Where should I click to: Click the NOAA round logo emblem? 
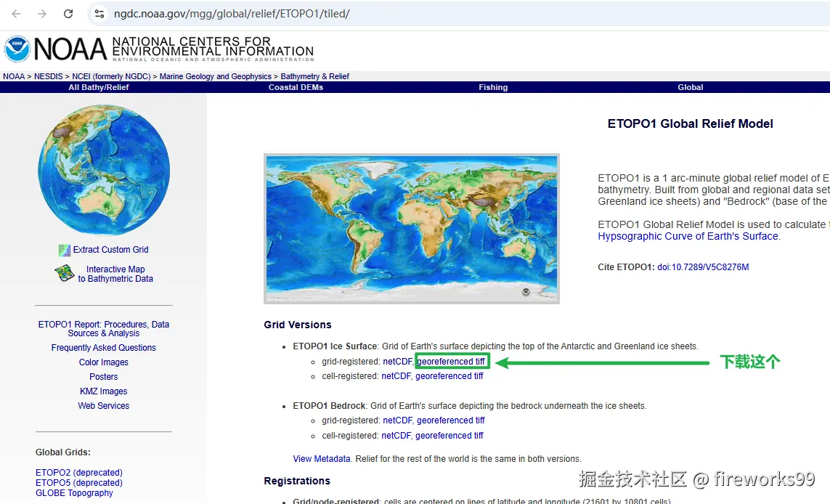17,49
